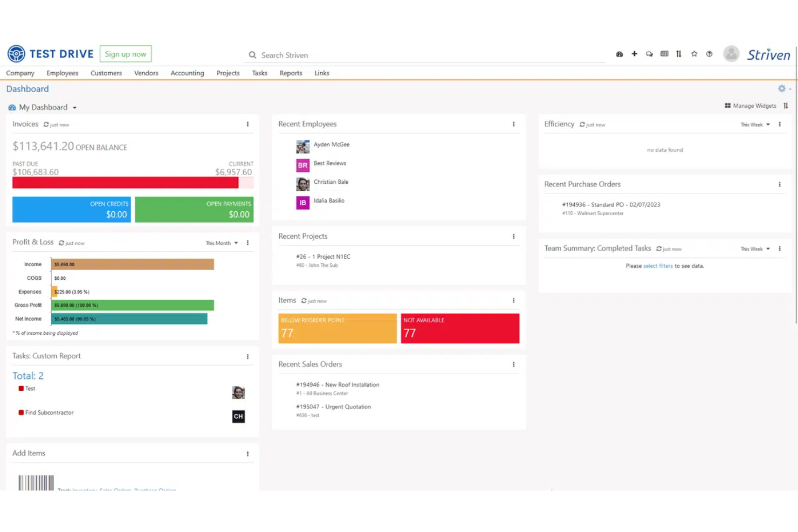Open the Invoices widget kebab menu
The image size is (798, 532).
tap(248, 124)
